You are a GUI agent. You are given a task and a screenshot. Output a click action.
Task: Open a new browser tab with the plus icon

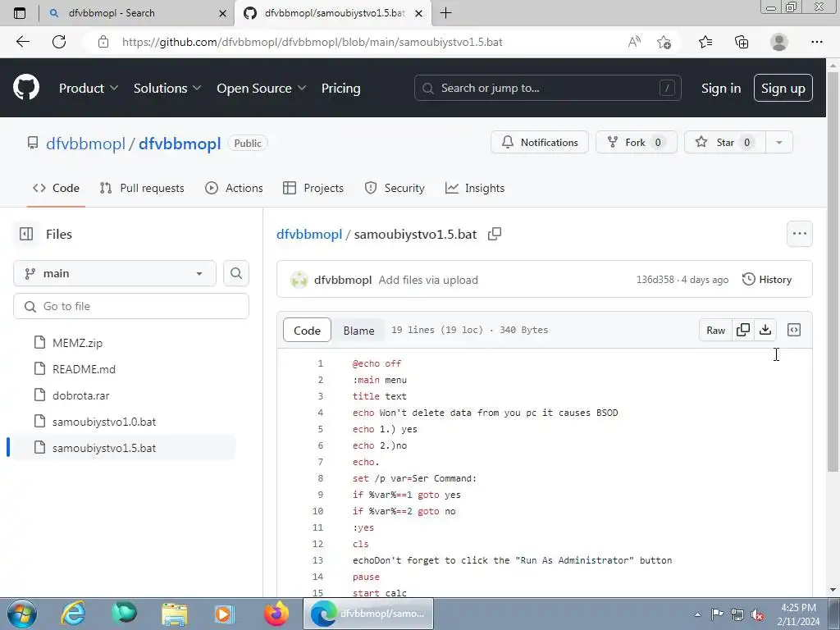(x=445, y=13)
